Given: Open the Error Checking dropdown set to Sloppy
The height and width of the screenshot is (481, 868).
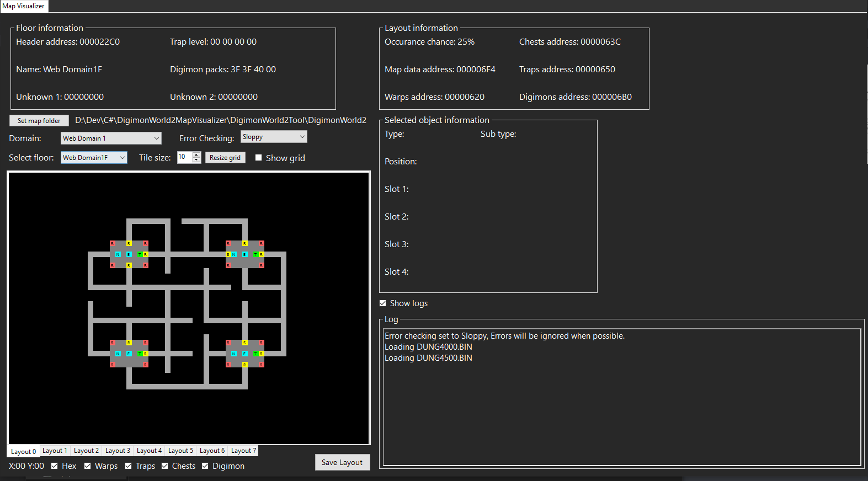Looking at the screenshot, I should click(274, 137).
